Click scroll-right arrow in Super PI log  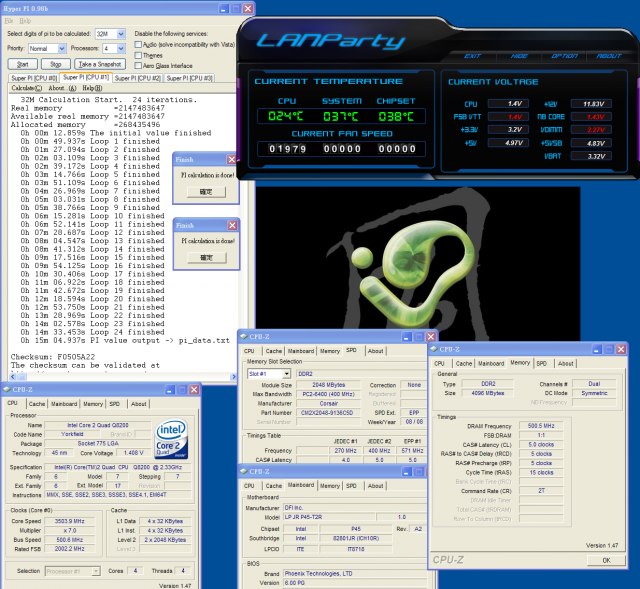pyautogui.click(x=233, y=377)
